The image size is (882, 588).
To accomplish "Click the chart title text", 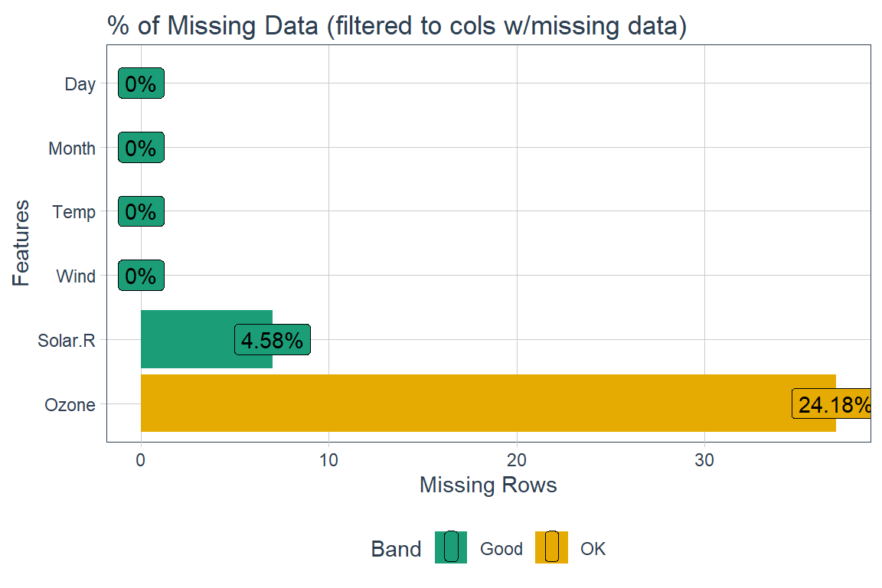I will click(396, 26).
